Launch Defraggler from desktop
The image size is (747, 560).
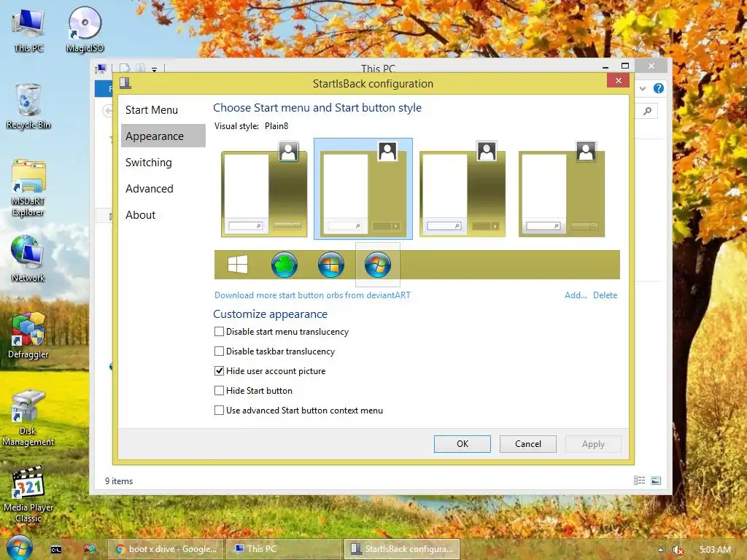coord(28,335)
